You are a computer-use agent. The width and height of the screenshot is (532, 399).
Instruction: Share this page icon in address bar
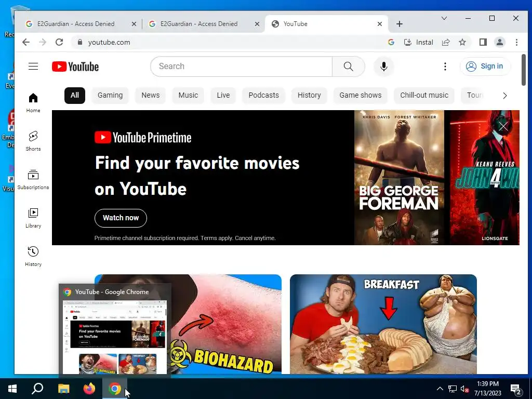446,42
